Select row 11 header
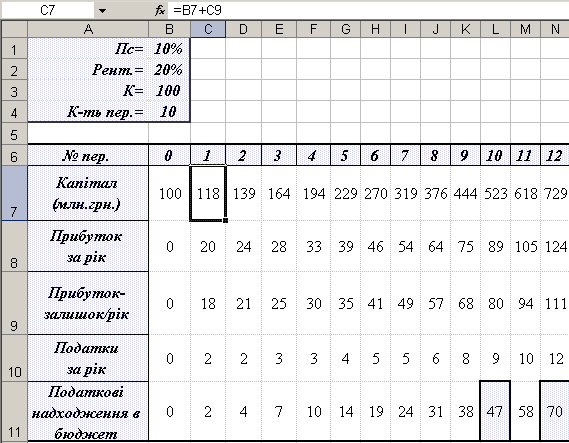The image size is (569, 443). 14,411
